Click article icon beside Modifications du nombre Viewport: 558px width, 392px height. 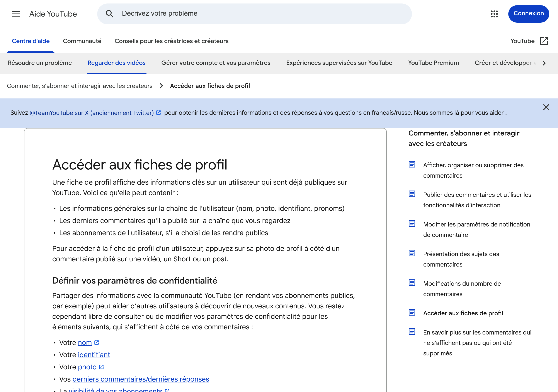412,283
